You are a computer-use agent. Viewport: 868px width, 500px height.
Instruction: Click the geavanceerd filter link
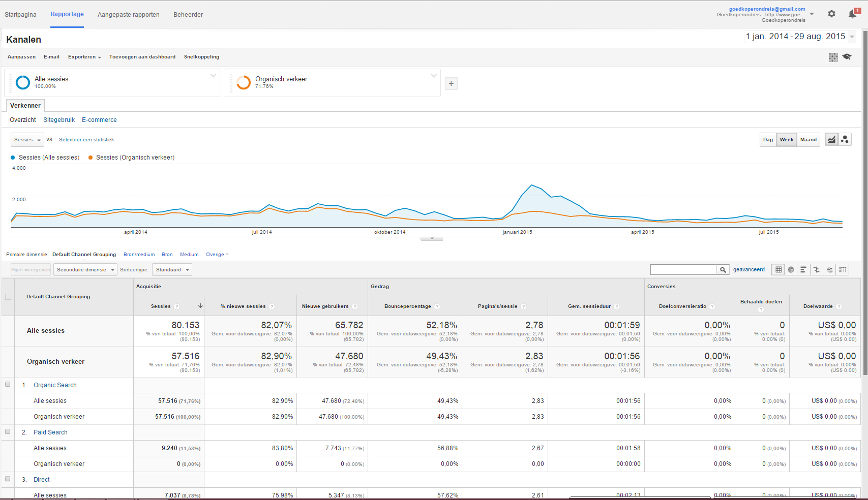tap(749, 270)
